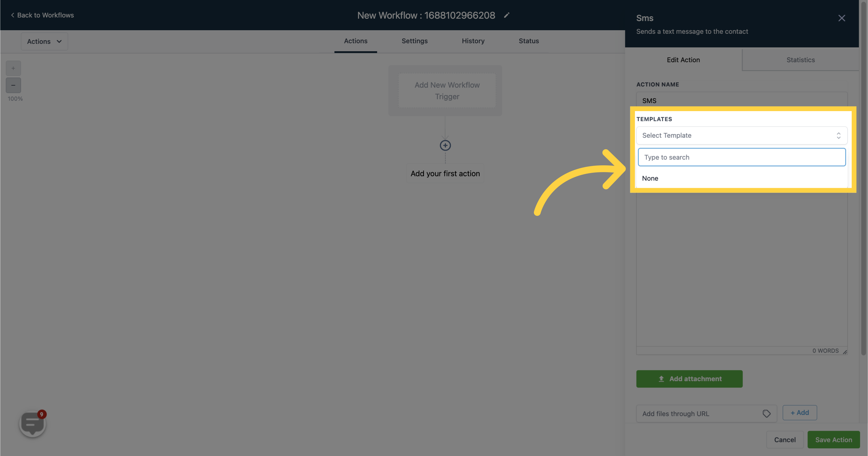
Task: Click the zoom in plus icon
Action: 13,68
